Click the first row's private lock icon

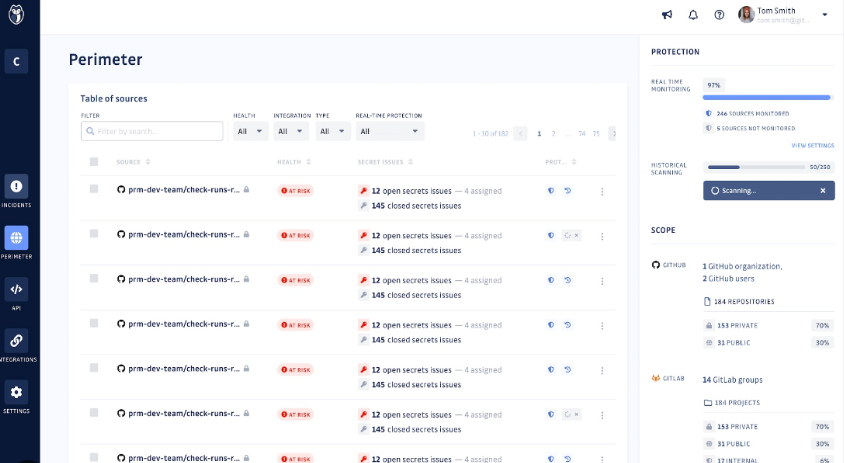[246, 190]
